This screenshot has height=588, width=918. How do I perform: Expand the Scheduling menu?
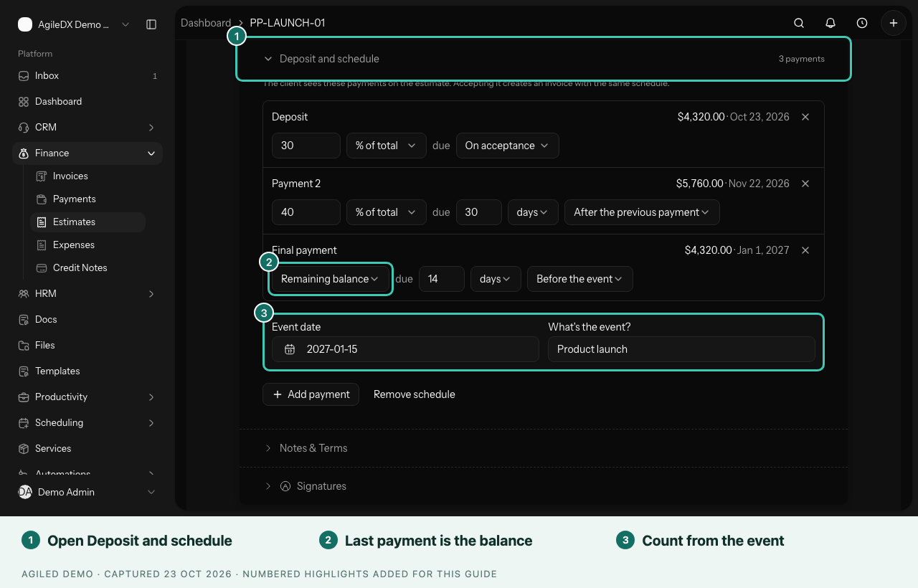[87, 422]
